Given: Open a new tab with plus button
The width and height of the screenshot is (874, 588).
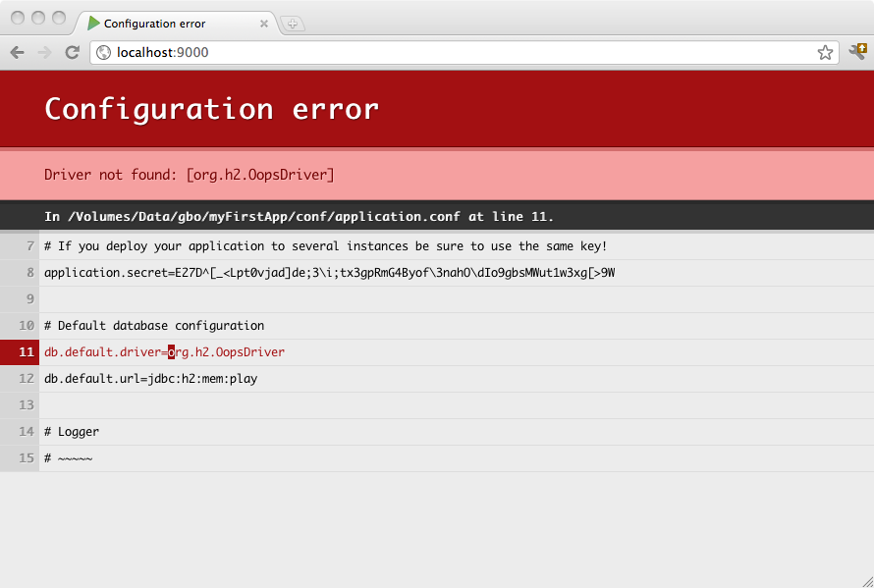Looking at the screenshot, I should [x=293, y=24].
